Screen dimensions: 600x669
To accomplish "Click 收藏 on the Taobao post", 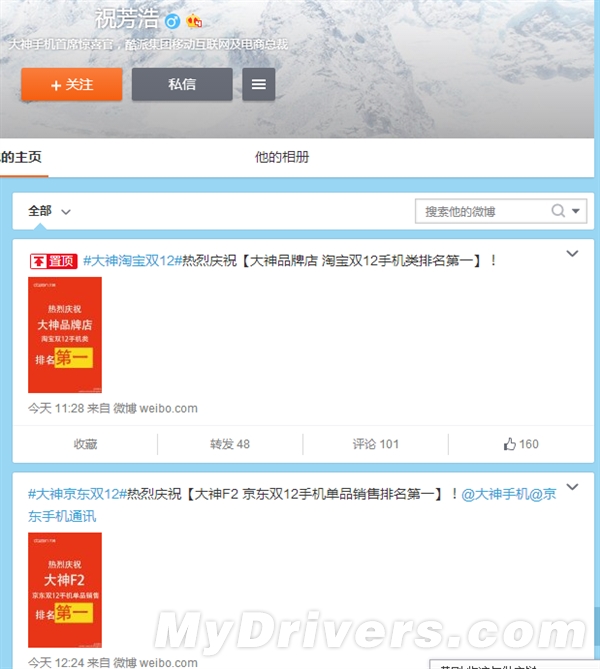I will 85,444.
